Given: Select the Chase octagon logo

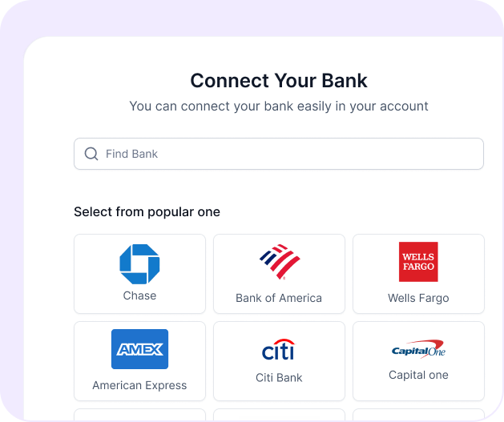Looking at the screenshot, I should 139,264.
